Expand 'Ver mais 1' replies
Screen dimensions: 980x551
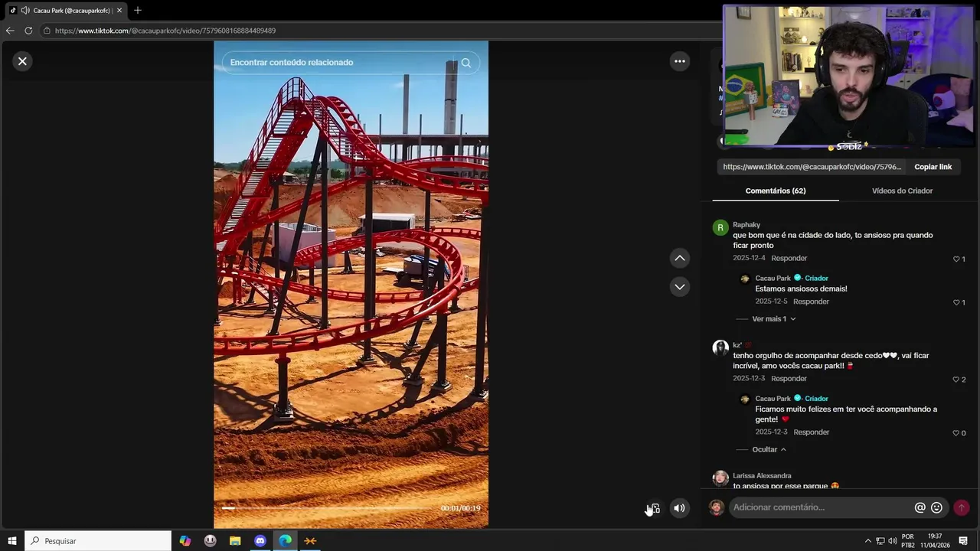(773, 319)
